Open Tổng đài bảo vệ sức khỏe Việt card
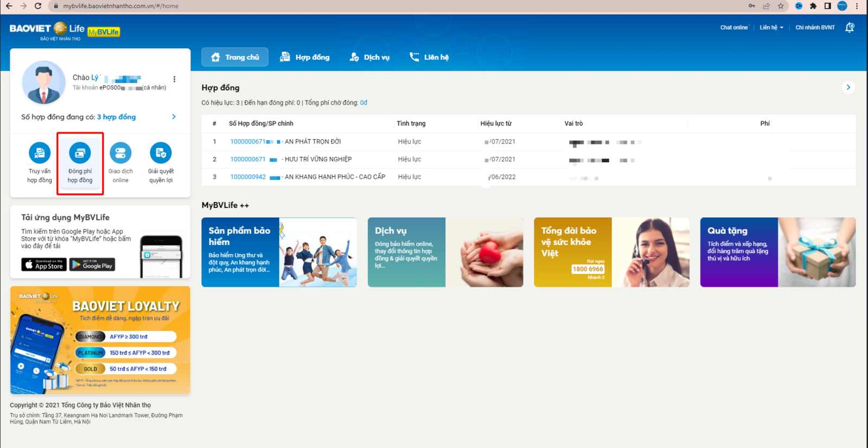 click(x=611, y=252)
